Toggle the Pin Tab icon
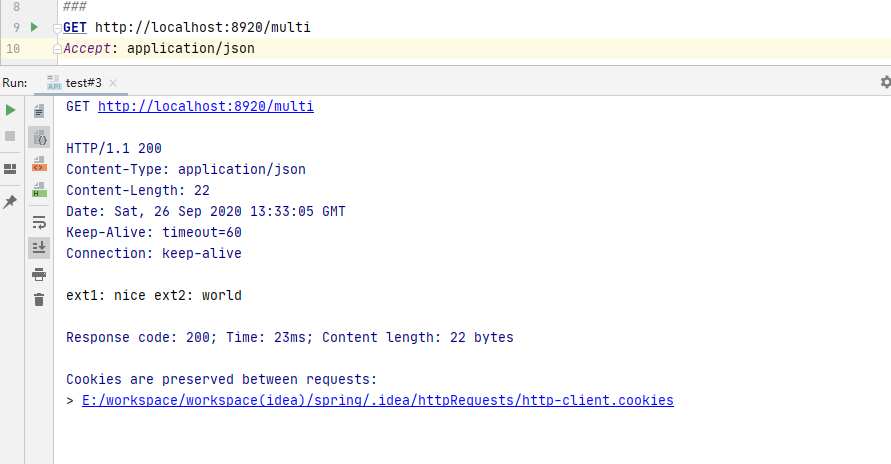Viewport: 891px width, 464px height. [x=11, y=201]
